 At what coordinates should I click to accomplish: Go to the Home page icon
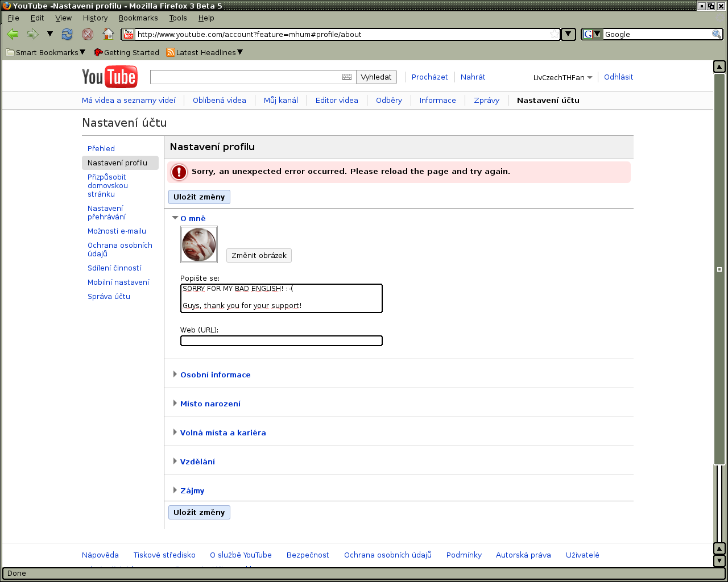[x=108, y=34]
